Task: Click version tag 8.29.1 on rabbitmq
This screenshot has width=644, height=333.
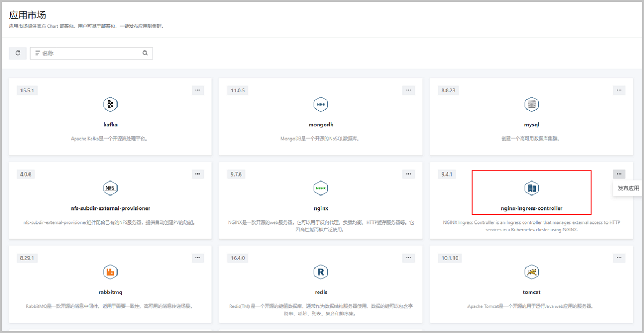Action: tap(27, 258)
